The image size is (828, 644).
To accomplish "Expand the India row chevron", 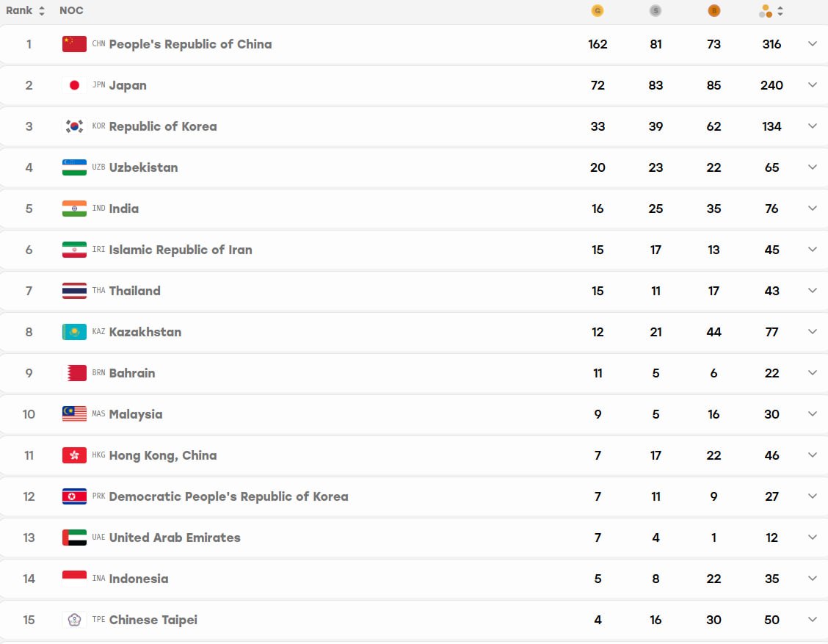I will [812, 209].
